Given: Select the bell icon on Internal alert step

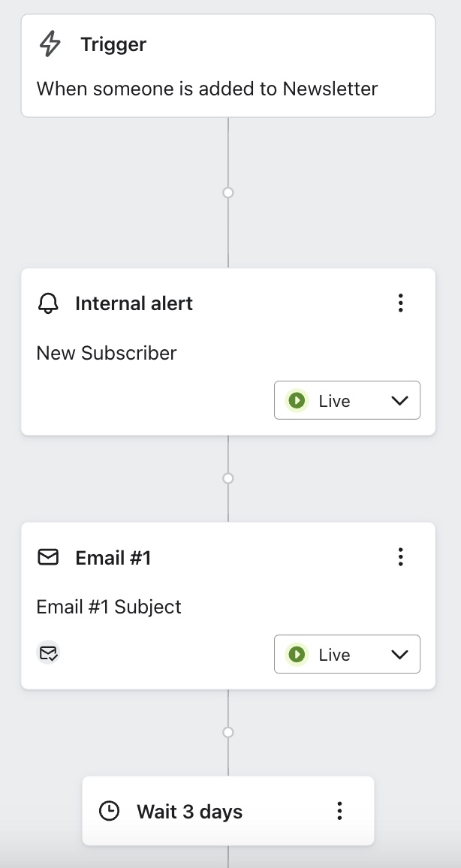Looking at the screenshot, I should pos(50,303).
